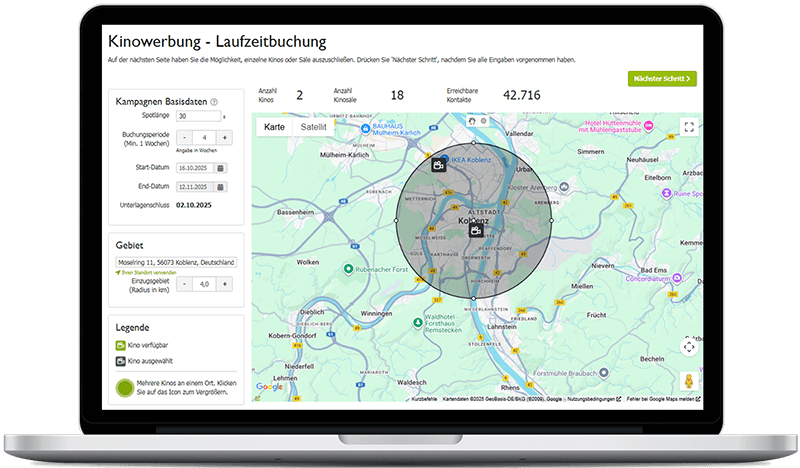Increase Einzugsgebiet radius with plus
800x468 pixels.
coord(224,284)
